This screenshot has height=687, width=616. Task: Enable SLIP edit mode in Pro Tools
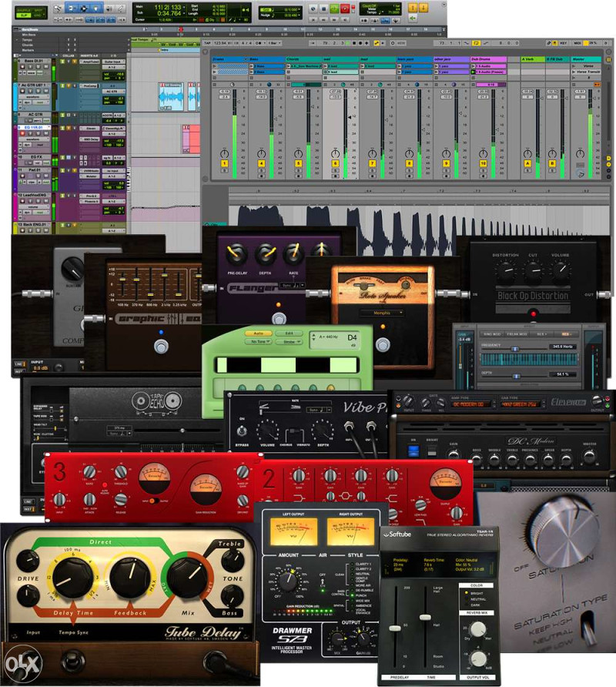pos(23,15)
